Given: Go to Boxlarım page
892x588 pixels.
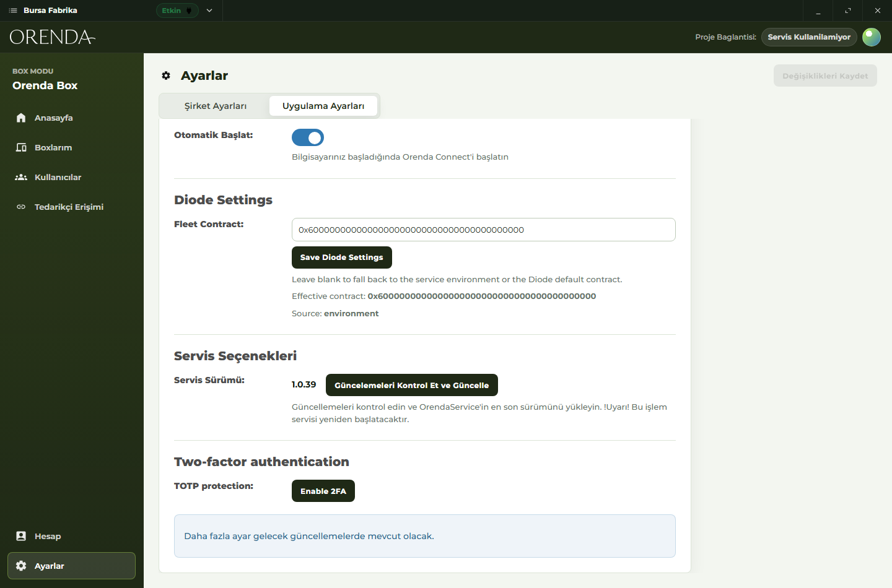Looking at the screenshot, I should [71, 147].
